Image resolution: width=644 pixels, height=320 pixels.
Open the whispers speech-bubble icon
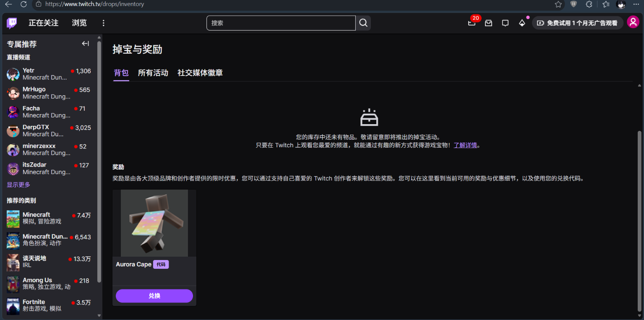[505, 23]
